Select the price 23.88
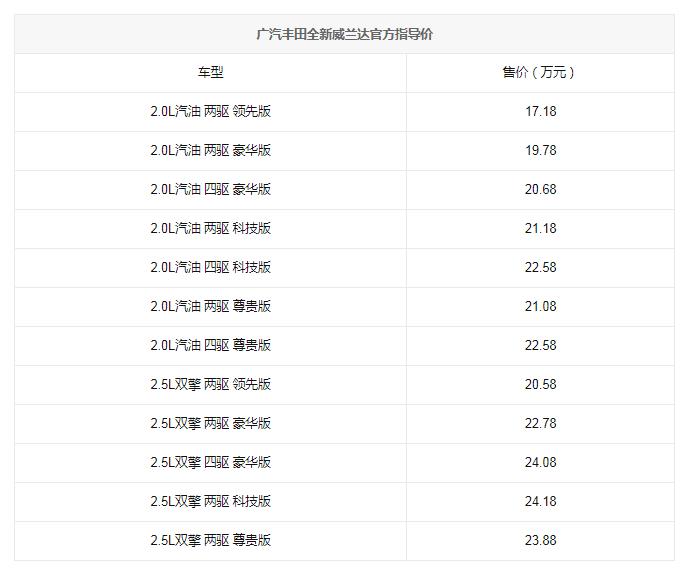This screenshot has height=577, width=685. click(x=541, y=540)
